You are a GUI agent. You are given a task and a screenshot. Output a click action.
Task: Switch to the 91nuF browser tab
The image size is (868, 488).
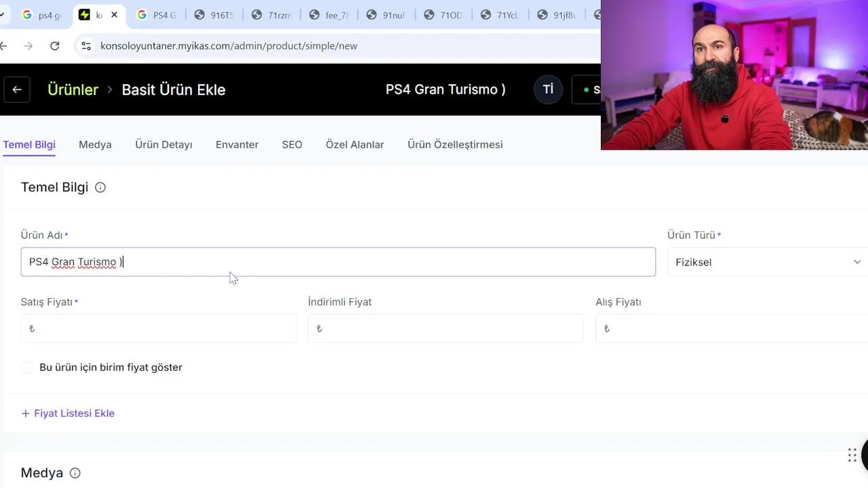tap(386, 15)
